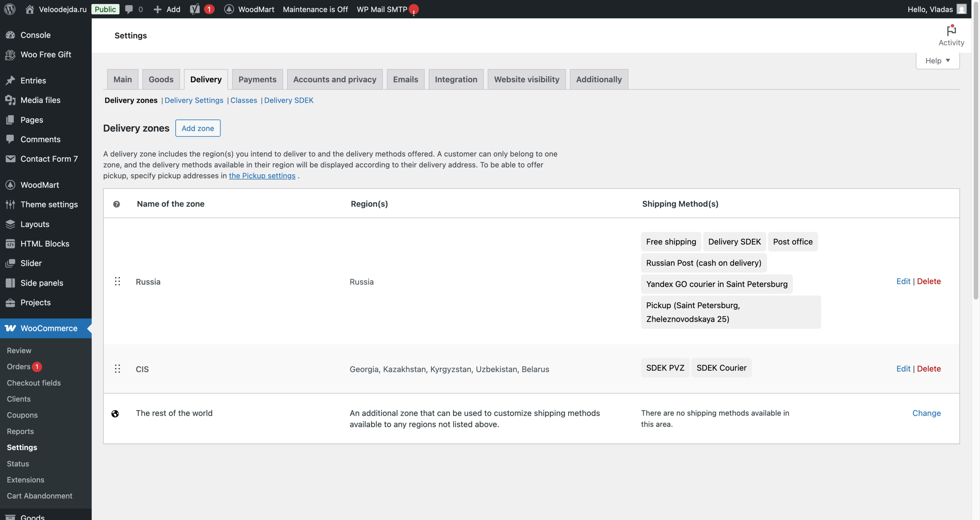Open the Yoast SEO icon in admin bar

click(195, 9)
